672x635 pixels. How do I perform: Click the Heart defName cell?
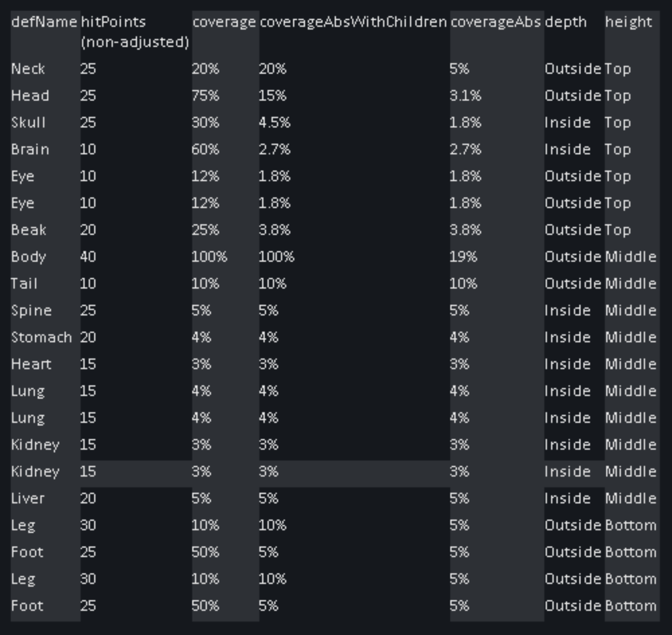pos(31,364)
